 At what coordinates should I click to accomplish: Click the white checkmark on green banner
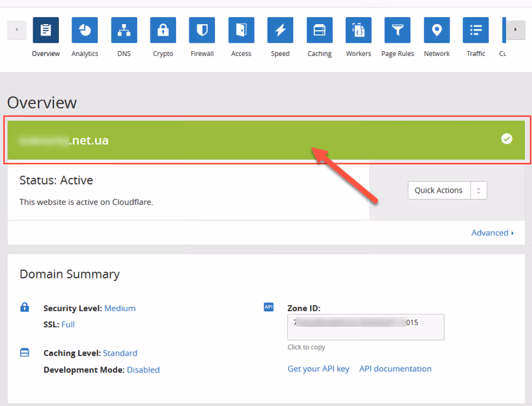click(x=507, y=139)
